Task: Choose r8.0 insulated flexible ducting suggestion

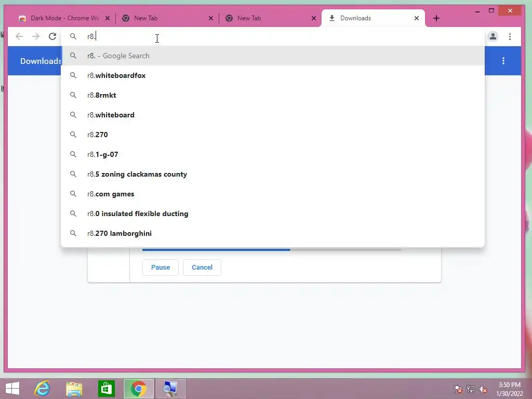Action: pos(272,214)
